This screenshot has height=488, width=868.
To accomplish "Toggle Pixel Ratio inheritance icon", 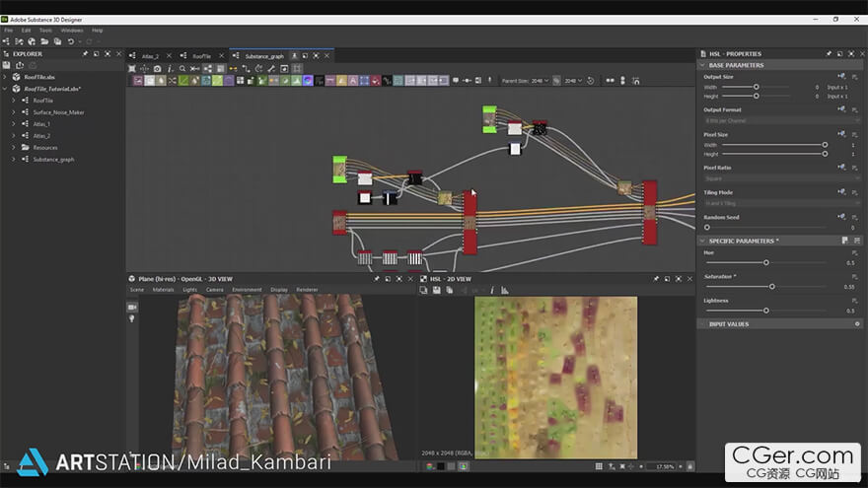I will click(x=841, y=167).
